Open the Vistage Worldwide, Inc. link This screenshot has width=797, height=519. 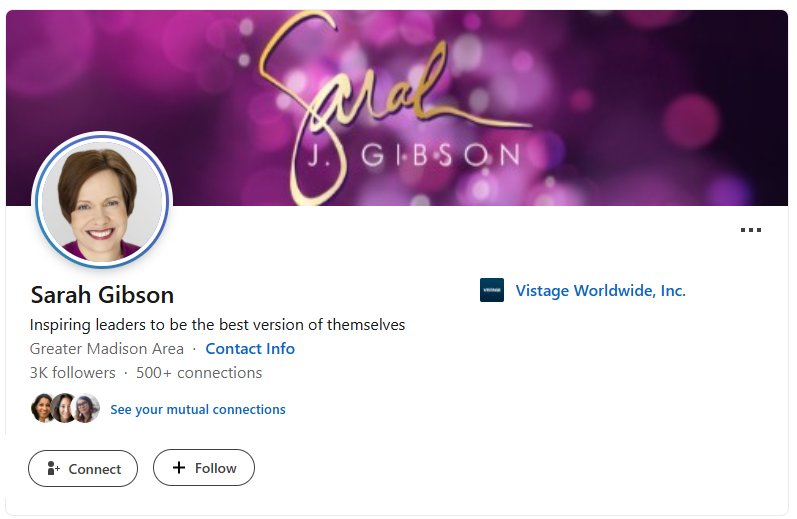pos(600,290)
